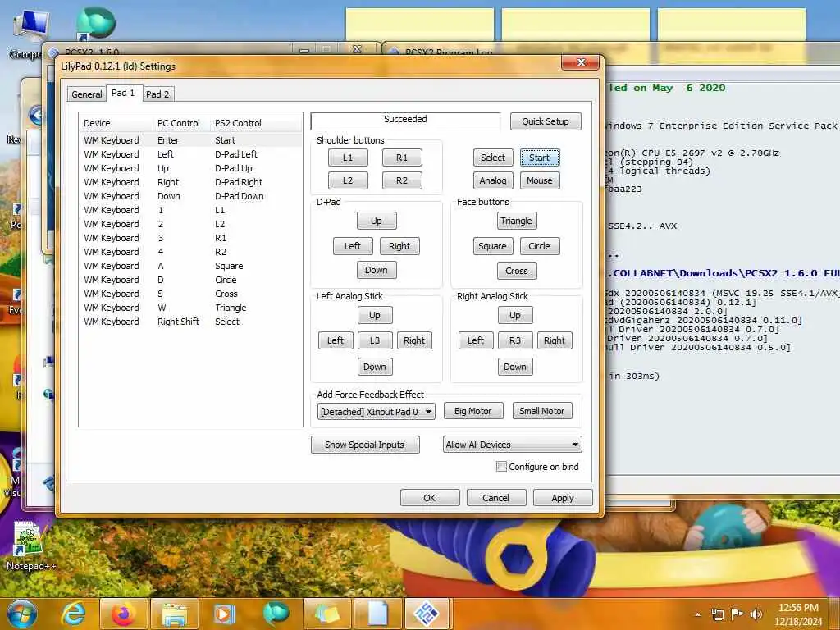The height and width of the screenshot is (630, 840).
Task: Click the Start button binding
Action: [540, 157]
